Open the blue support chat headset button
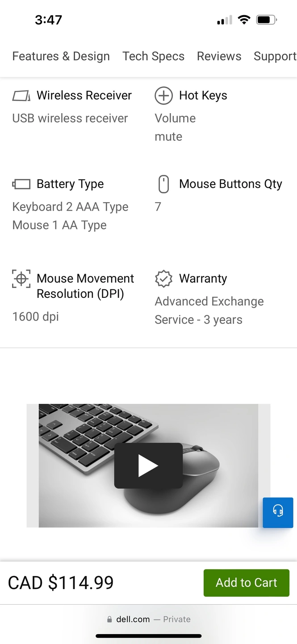 [x=278, y=513]
